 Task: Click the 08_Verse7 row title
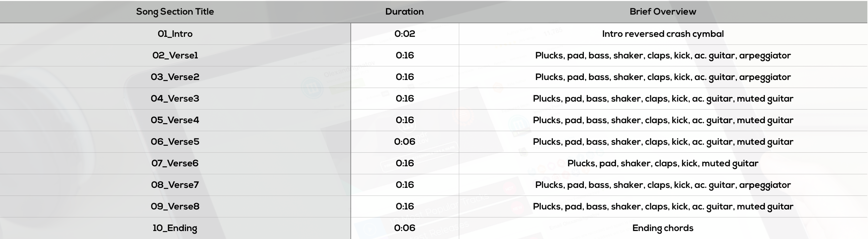point(175,185)
